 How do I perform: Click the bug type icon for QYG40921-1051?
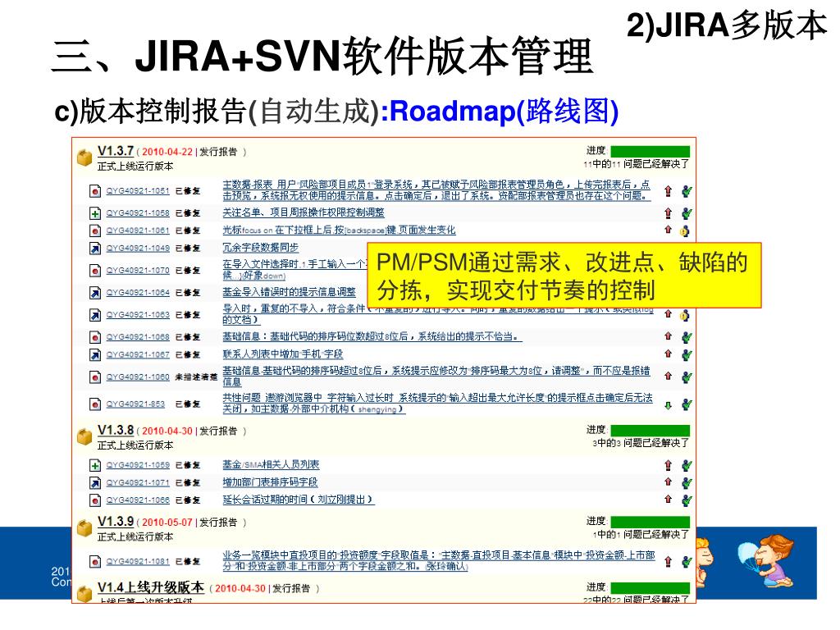(x=95, y=190)
